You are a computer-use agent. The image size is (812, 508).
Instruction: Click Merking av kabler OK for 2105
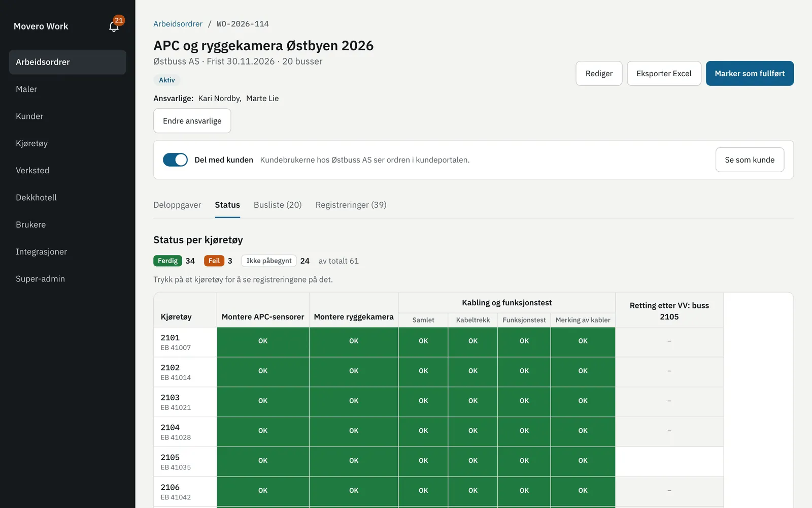point(583,462)
